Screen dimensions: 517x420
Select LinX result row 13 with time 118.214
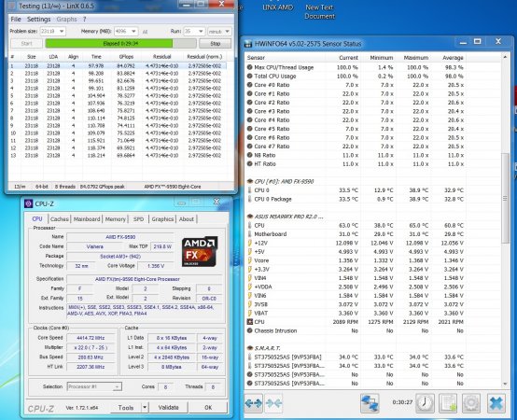pyautogui.click(x=118, y=155)
